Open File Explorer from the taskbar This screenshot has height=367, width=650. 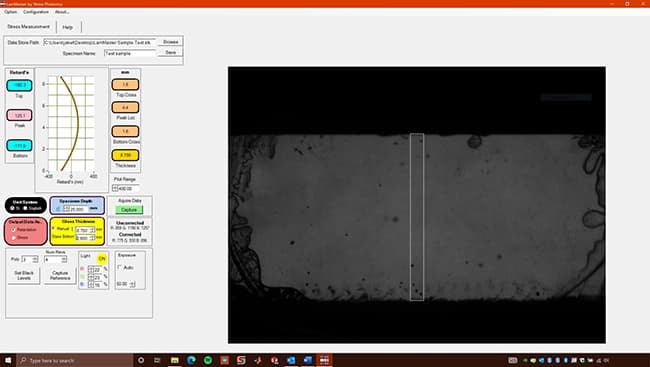(175, 360)
